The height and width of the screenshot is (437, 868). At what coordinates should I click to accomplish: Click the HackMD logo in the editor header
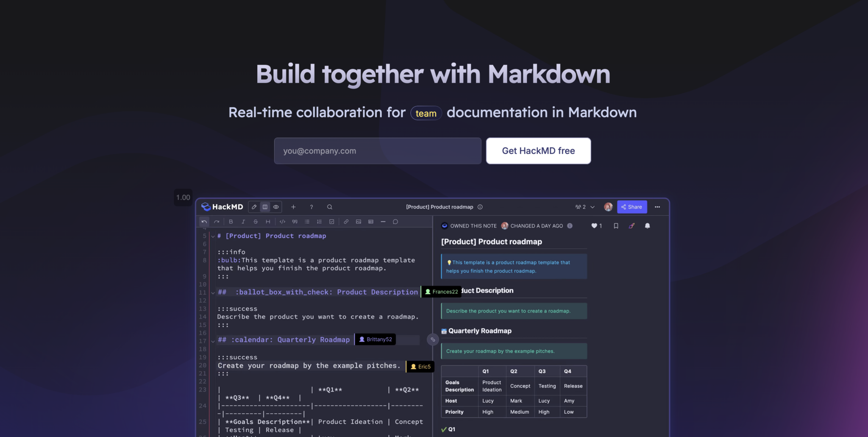tap(222, 207)
